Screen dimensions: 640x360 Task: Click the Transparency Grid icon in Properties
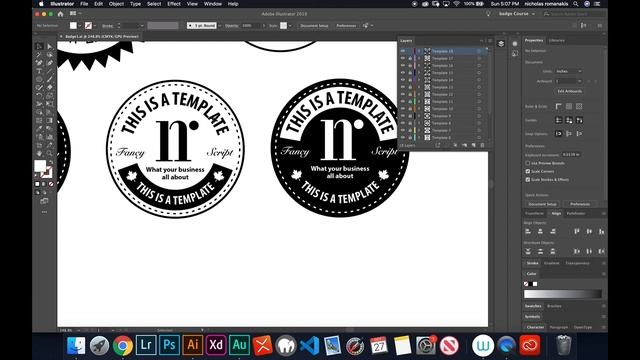pyautogui.click(x=579, y=106)
